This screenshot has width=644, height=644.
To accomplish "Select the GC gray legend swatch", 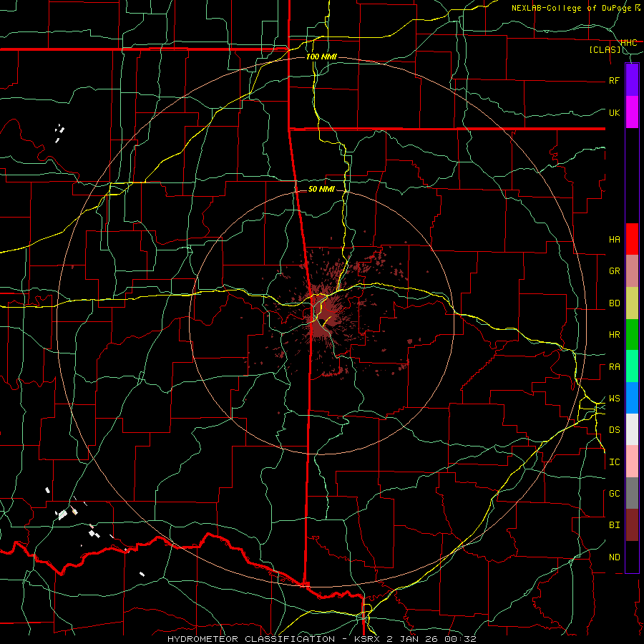I will (632, 493).
